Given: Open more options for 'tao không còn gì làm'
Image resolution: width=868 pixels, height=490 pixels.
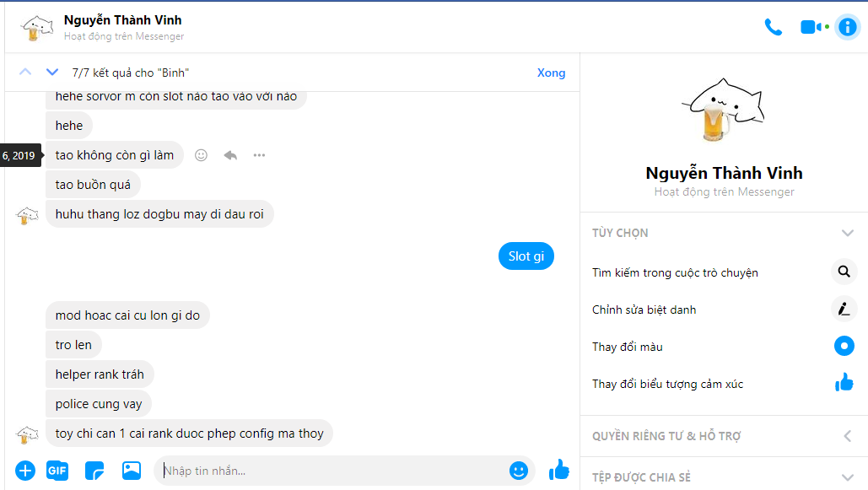Looking at the screenshot, I should click(259, 155).
